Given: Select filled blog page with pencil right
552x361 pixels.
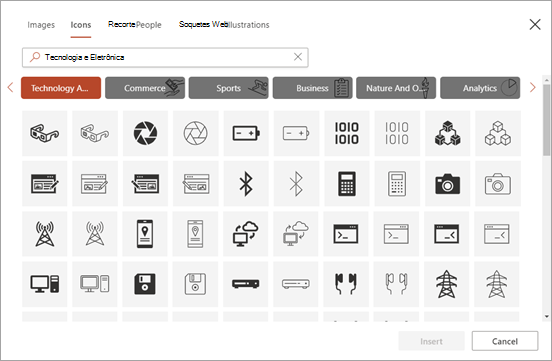Looking at the screenshot, I should (x=44, y=183).
